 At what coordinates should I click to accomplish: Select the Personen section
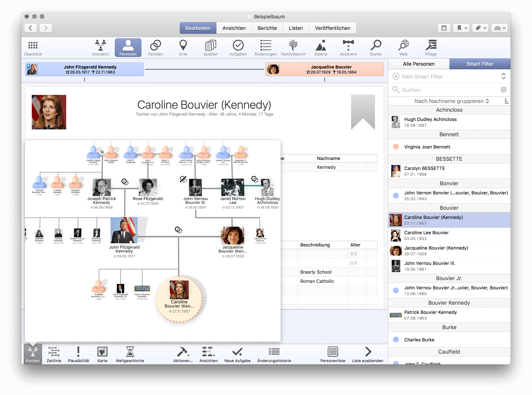pyautogui.click(x=128, y=48)
